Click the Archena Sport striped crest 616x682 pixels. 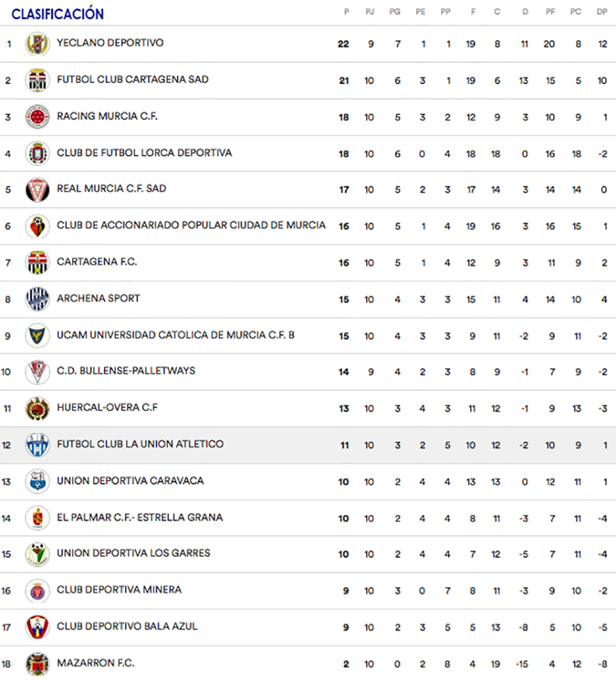click(37, 299)
